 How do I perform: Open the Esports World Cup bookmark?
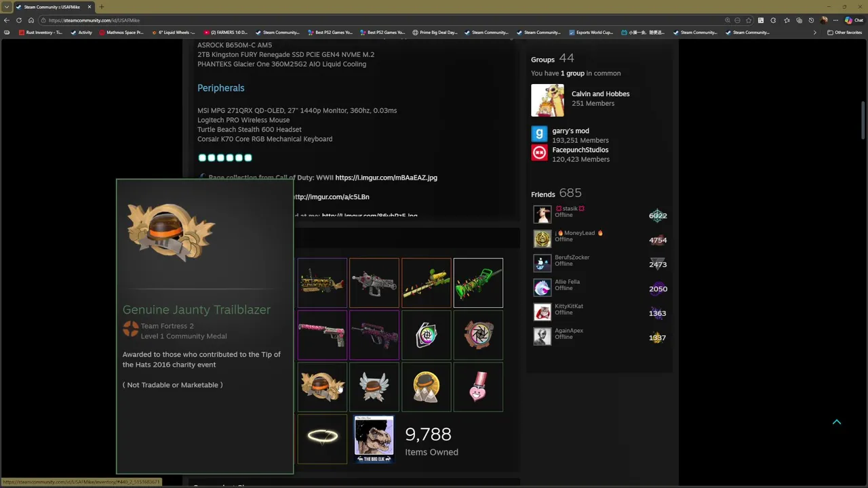point(591,33)
